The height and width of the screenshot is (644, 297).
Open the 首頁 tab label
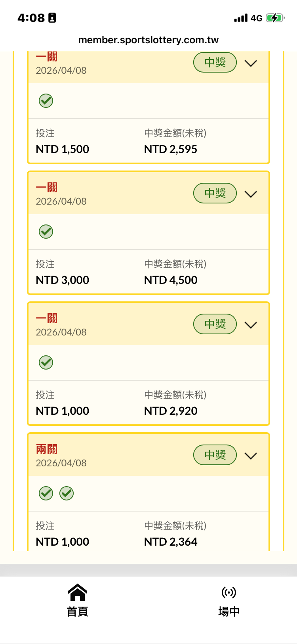78,611
